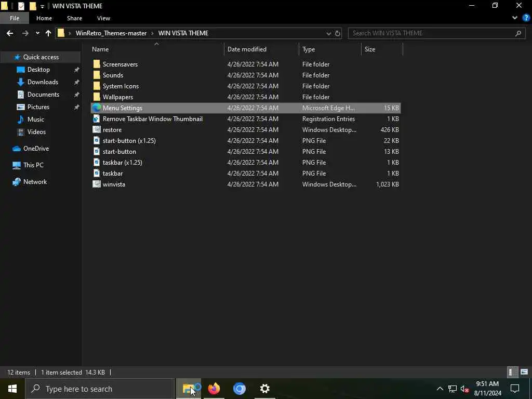
Task: Click the Windows Start button
Action: [x=12, y=389]
